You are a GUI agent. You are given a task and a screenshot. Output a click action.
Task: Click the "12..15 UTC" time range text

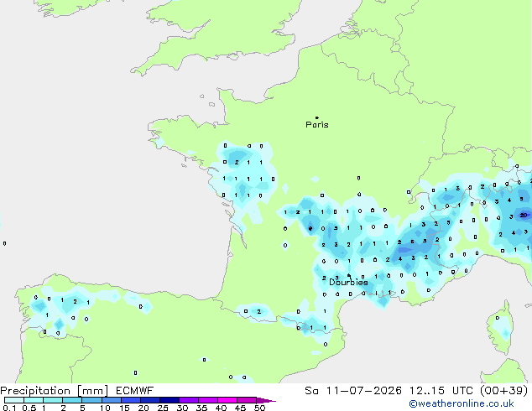tap(441, 391)
